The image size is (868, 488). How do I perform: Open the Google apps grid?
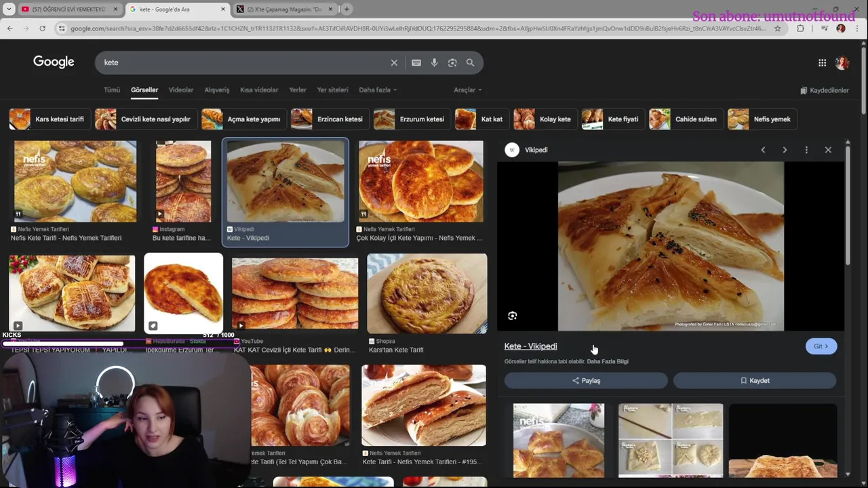822,62
